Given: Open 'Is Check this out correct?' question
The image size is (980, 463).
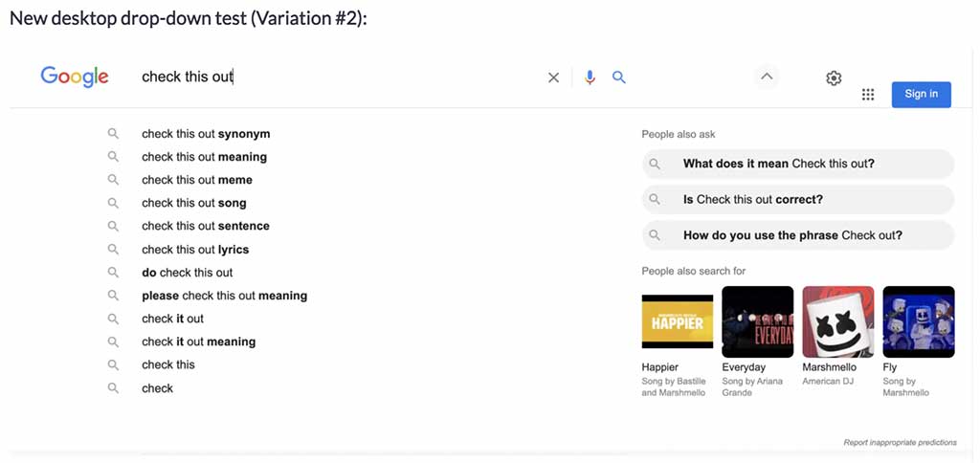Looking at the screenshot, I should 798,200.
